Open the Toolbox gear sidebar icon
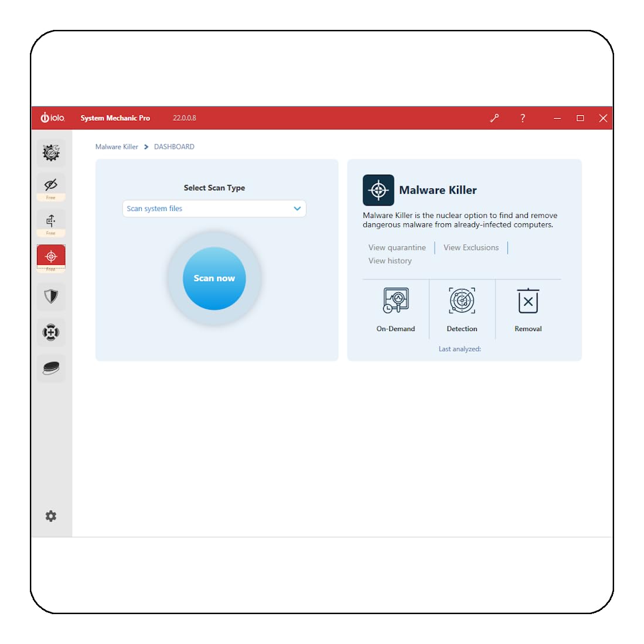Viewport: 644px width, 644px height. (51, 153)
